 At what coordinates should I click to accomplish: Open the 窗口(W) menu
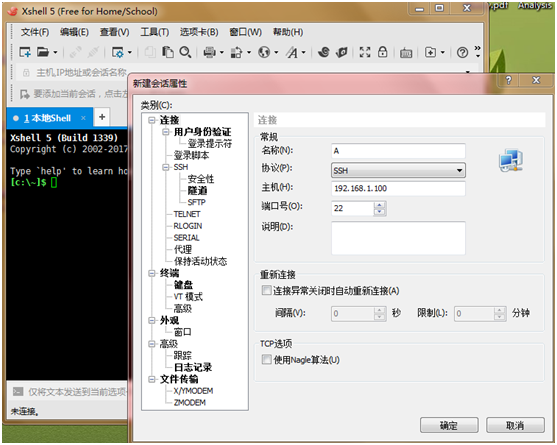245,32
